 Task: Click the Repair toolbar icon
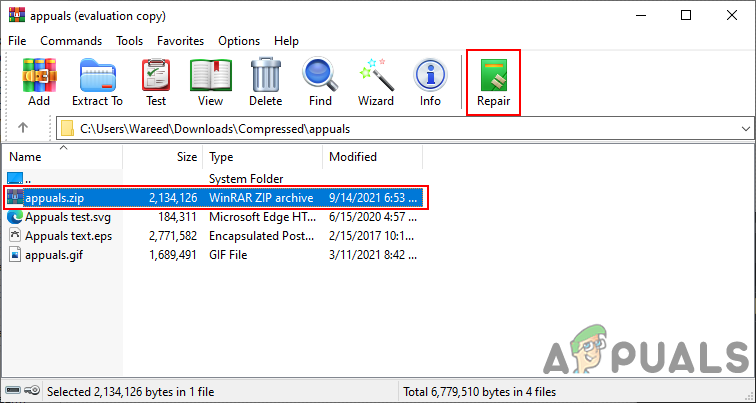[494, 75]
